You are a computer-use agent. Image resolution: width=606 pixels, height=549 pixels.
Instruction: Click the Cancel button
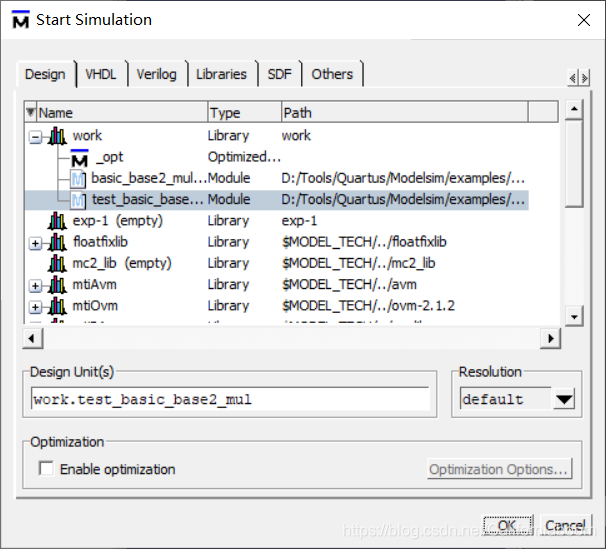click(x=565, y=525)
